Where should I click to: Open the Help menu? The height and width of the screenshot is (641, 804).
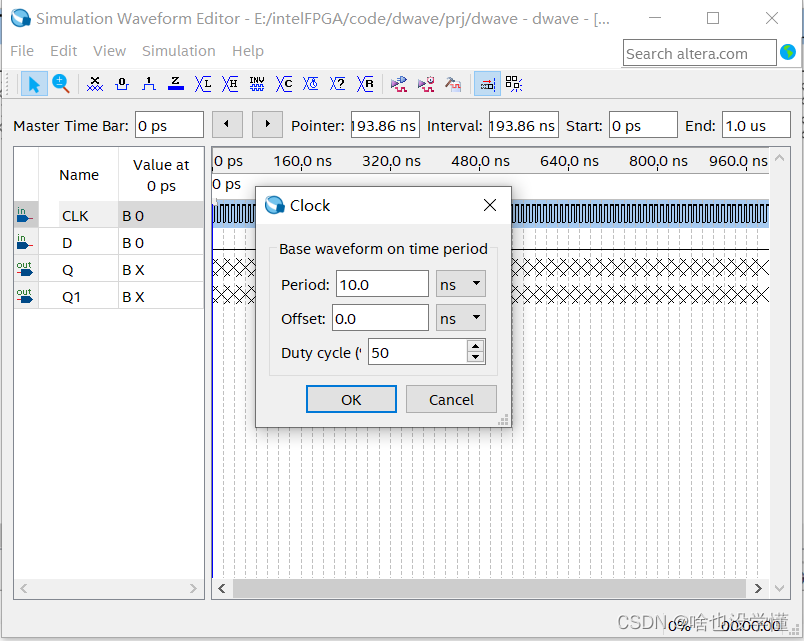coord(248,51)
